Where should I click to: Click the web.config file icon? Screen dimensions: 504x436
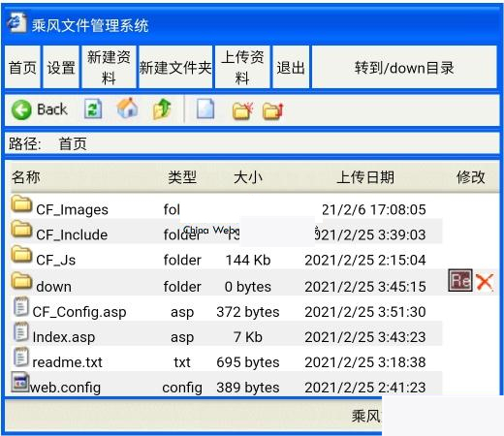tap(20, 382)
